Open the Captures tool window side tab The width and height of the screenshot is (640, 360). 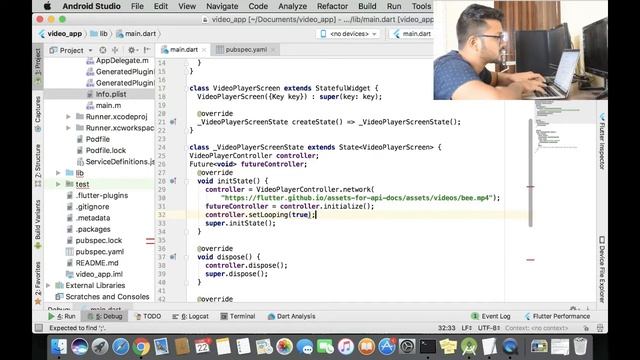(38, 114)
